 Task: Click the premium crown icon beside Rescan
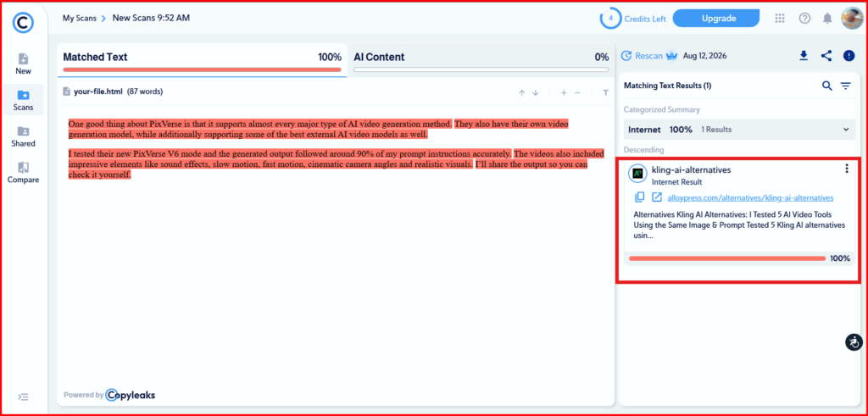pos(672,55)
